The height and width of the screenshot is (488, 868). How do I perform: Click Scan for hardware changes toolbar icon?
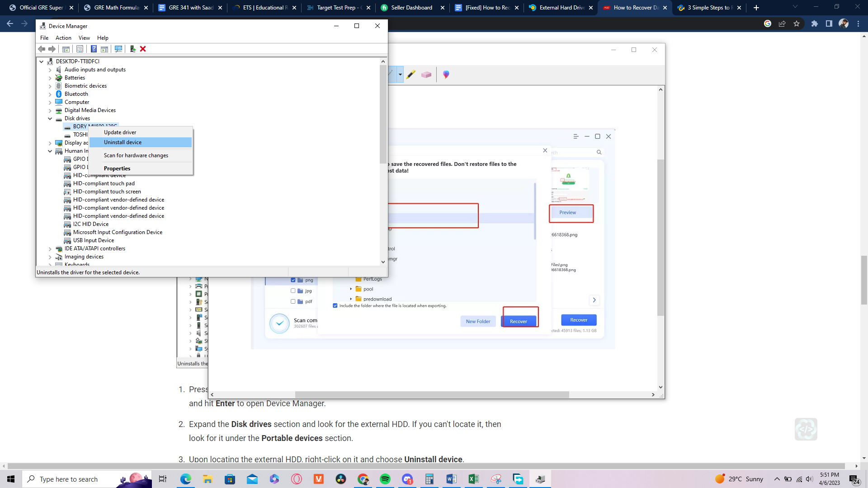[118, 49]
